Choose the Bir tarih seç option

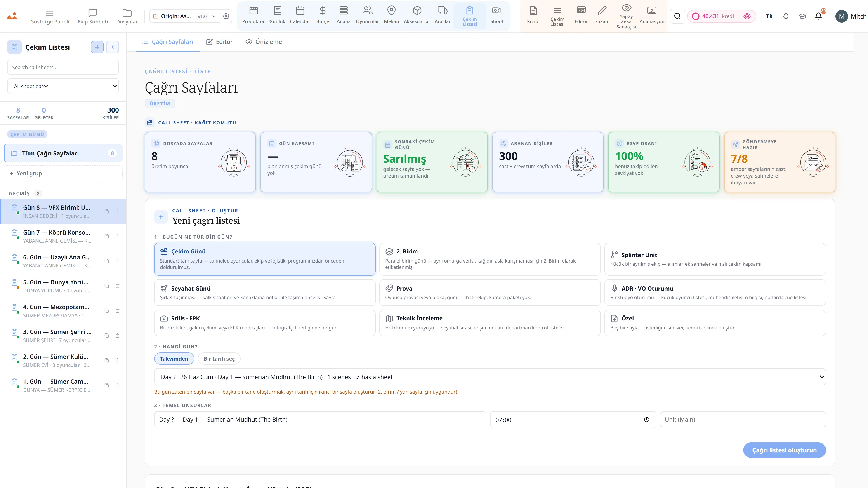point(219,359)
